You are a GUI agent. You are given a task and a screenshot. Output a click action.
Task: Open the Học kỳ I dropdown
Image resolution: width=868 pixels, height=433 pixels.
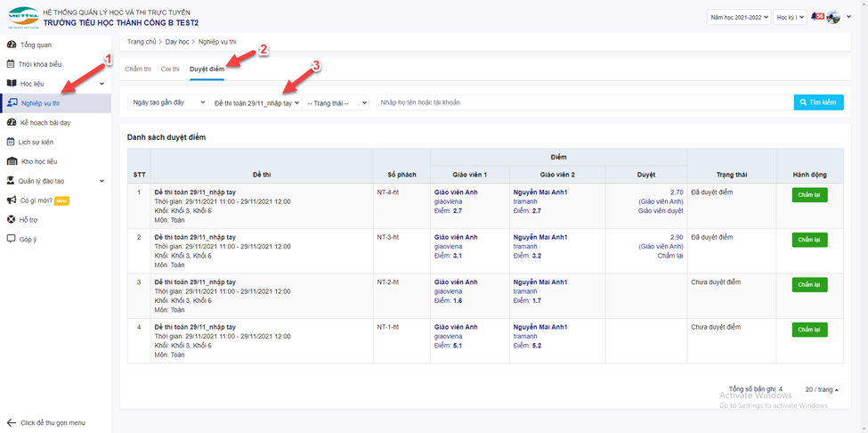pos(789,17)
